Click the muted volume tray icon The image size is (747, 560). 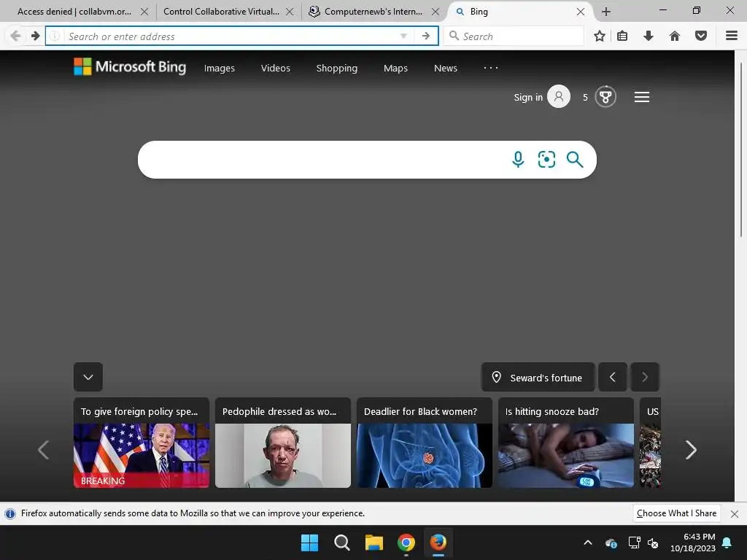tap(653, 542)
